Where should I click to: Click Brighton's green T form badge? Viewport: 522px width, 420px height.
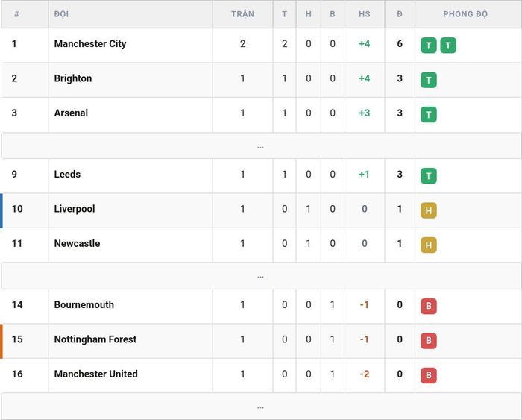429,80
